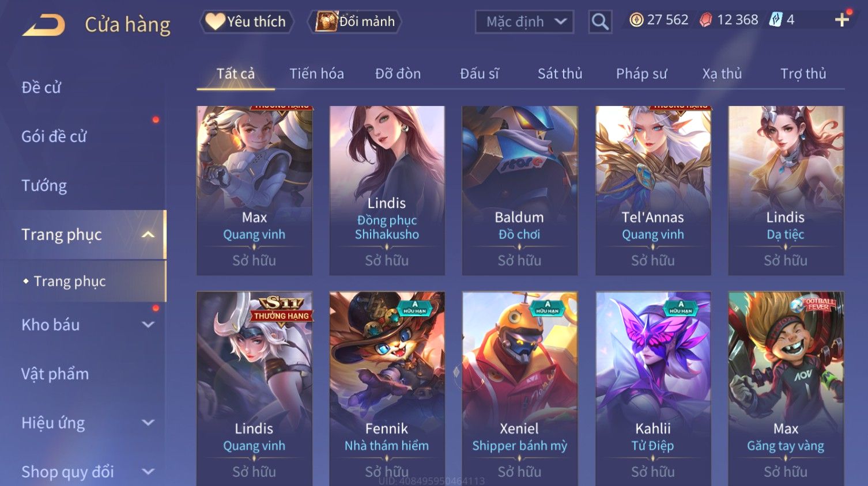Screen dimensions: 868x486
Task: Select the Tiến hóa tab
Action: [x=316, y=74]
